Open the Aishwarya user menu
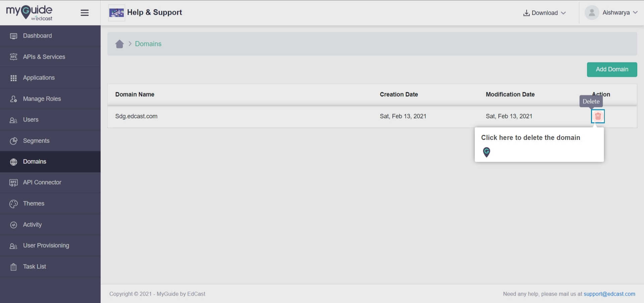 (620, 13)
